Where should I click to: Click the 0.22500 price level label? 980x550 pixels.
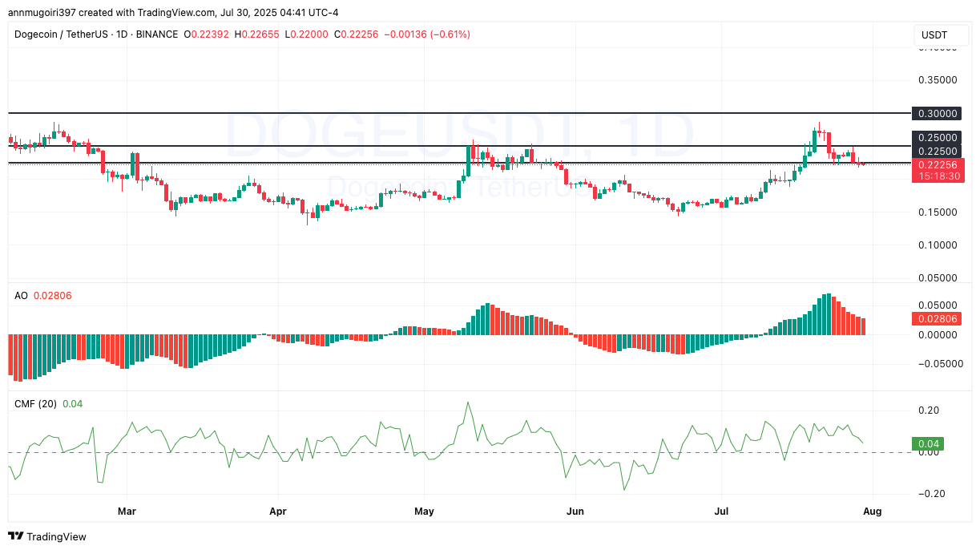click(x=936, y=151)
